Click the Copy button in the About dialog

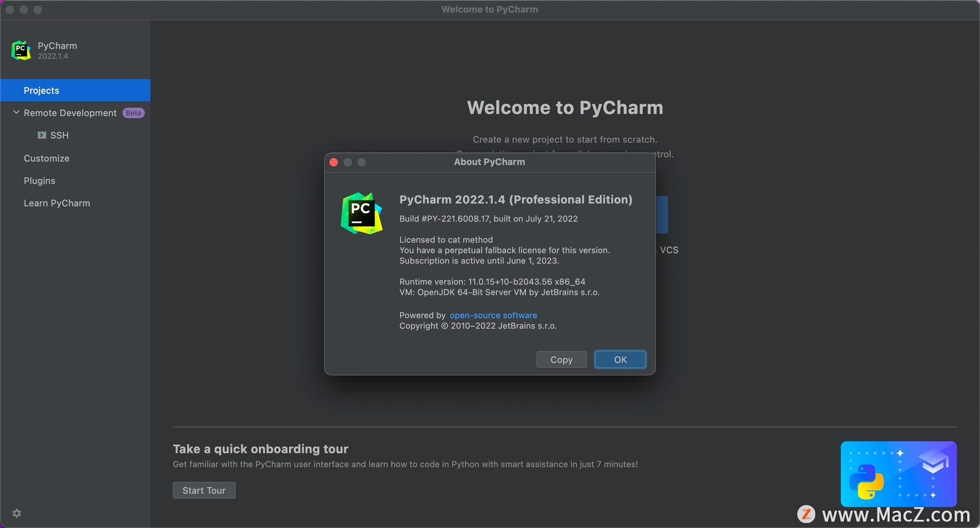coord(561,360)
